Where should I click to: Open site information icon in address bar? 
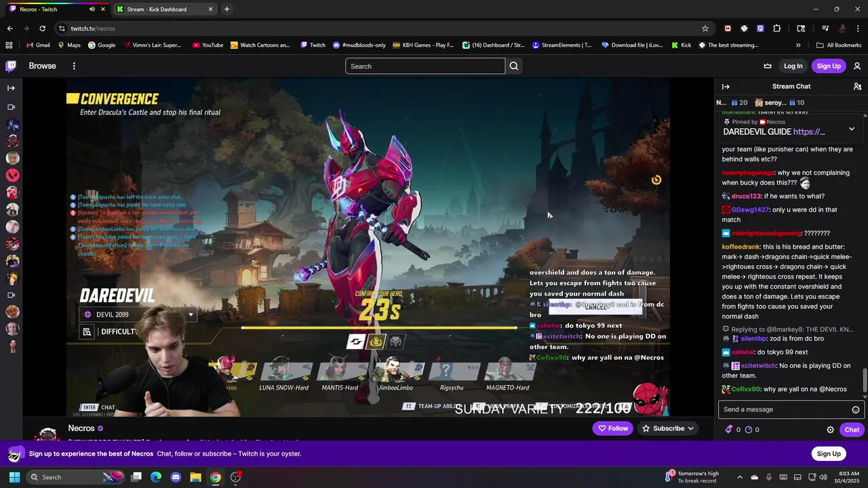(x=62, y=28)
